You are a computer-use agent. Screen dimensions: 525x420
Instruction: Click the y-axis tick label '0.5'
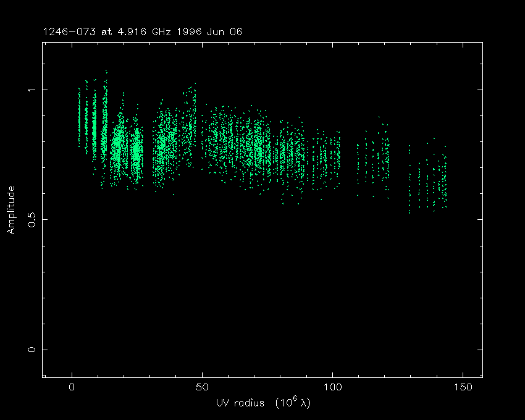[x=31, y=220]
